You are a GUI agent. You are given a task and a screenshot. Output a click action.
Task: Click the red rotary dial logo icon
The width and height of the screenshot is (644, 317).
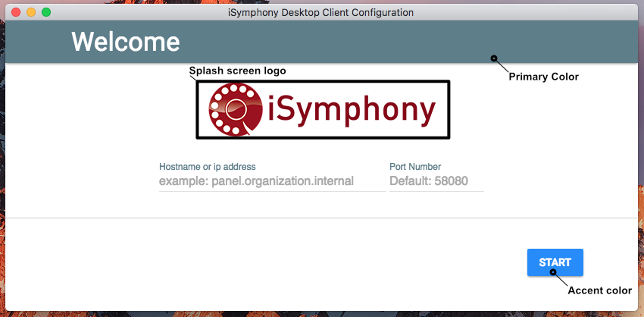(236, 109)
